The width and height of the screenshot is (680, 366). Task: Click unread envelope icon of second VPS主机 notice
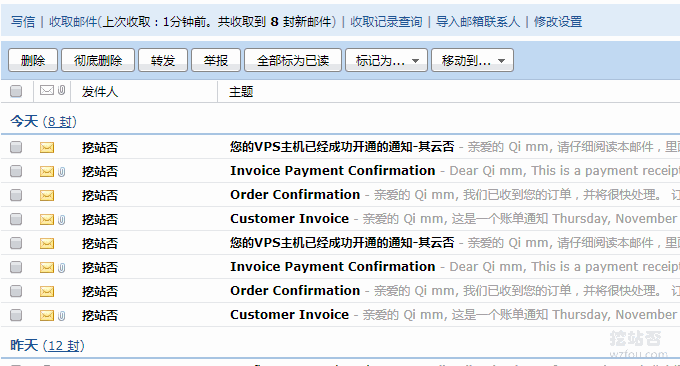[47, 244]
